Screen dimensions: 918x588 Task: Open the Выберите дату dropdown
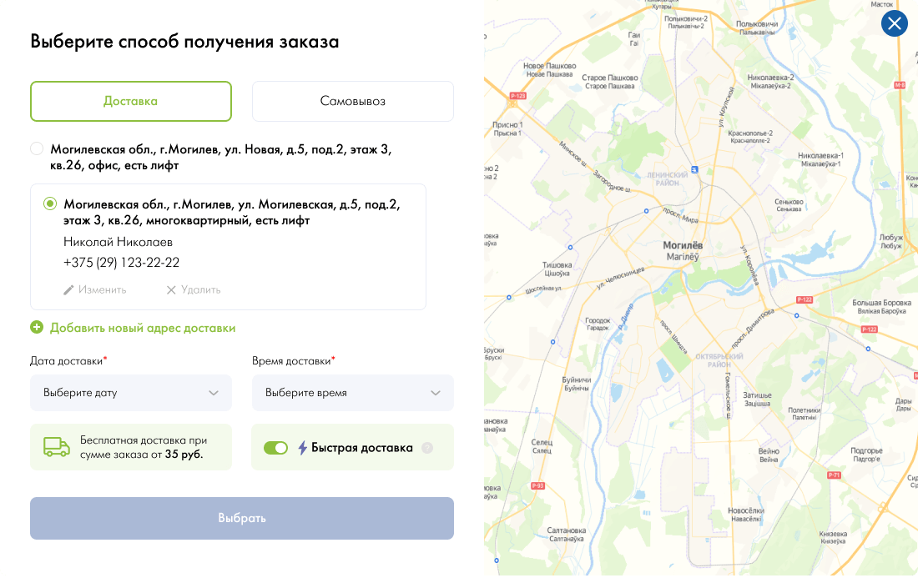[131, 393]
